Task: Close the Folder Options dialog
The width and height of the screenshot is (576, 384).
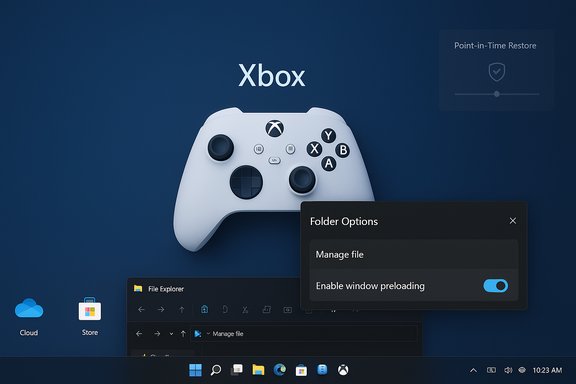Action: 513,221
